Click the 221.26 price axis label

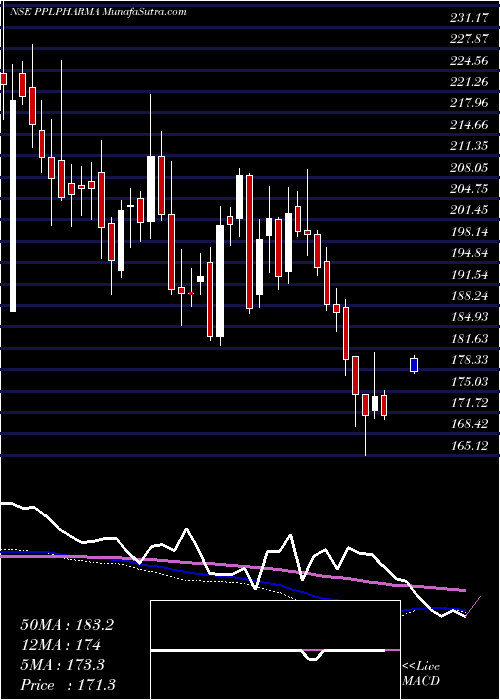[x=468, y=82]
